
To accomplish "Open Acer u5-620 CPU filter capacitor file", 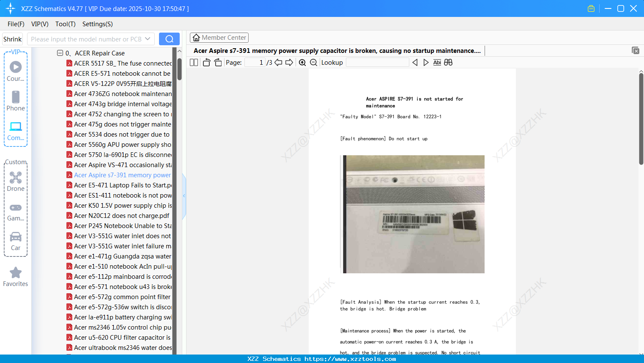I will [x=118, y=338].
